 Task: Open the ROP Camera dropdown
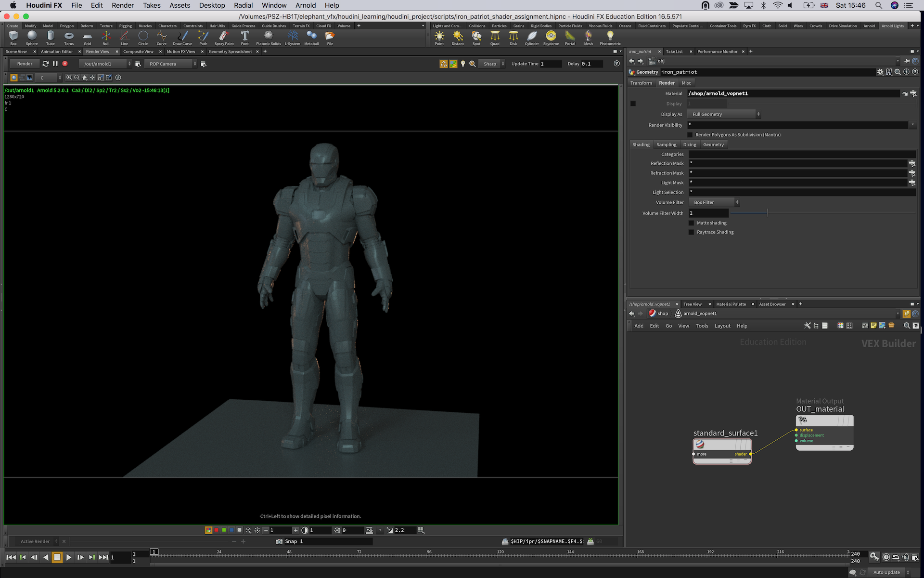171,64
